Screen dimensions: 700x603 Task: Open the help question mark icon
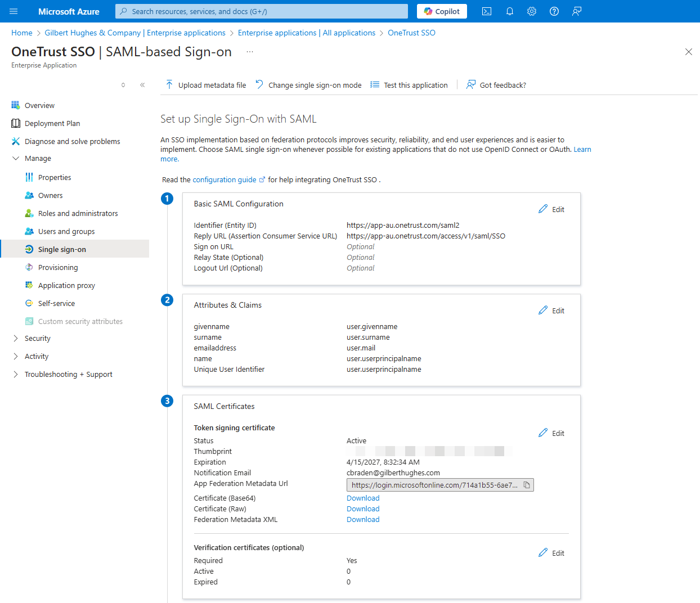point(554,11)
